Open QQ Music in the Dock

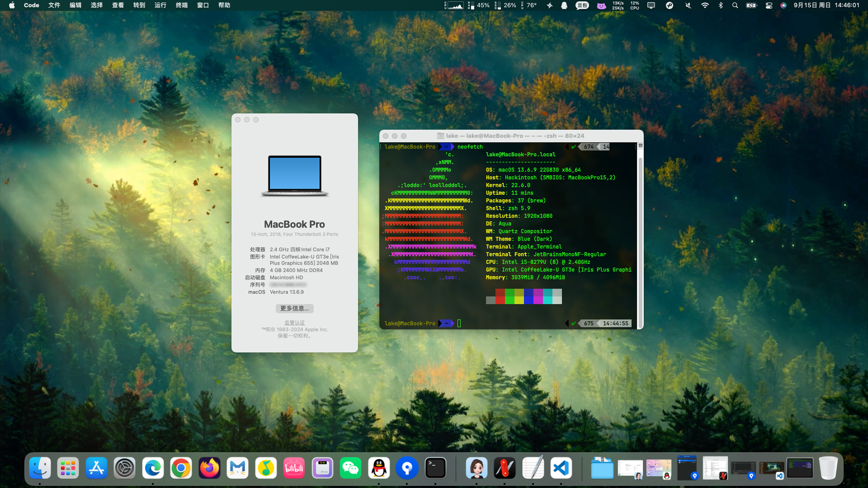266,469
